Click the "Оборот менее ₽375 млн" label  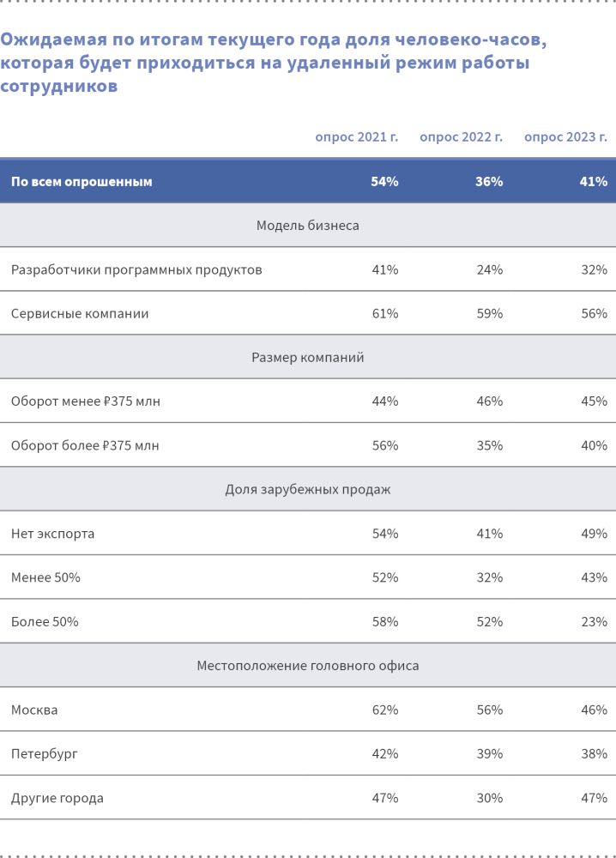(x=86, y=402)
